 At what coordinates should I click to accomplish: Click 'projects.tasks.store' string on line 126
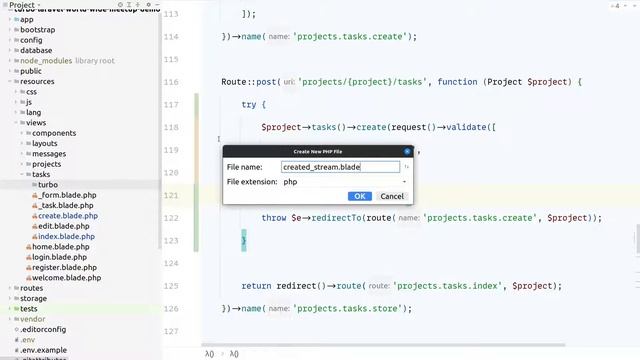point(349,309)
